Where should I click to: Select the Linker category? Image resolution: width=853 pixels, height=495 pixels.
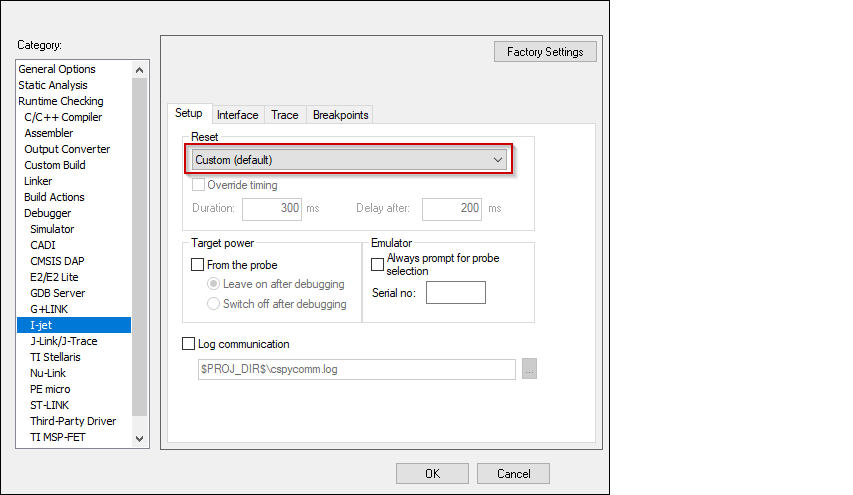click(38, 181)
